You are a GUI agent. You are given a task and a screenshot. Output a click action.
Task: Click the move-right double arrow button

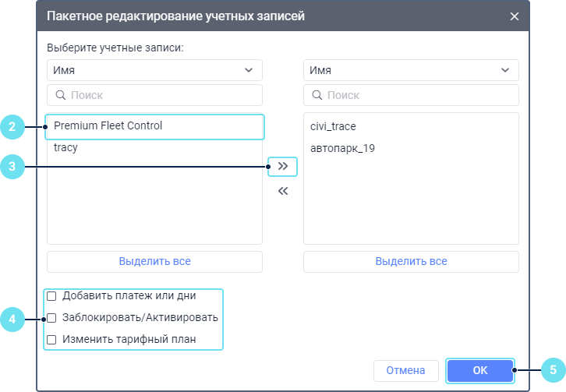[x=282, y=166]
